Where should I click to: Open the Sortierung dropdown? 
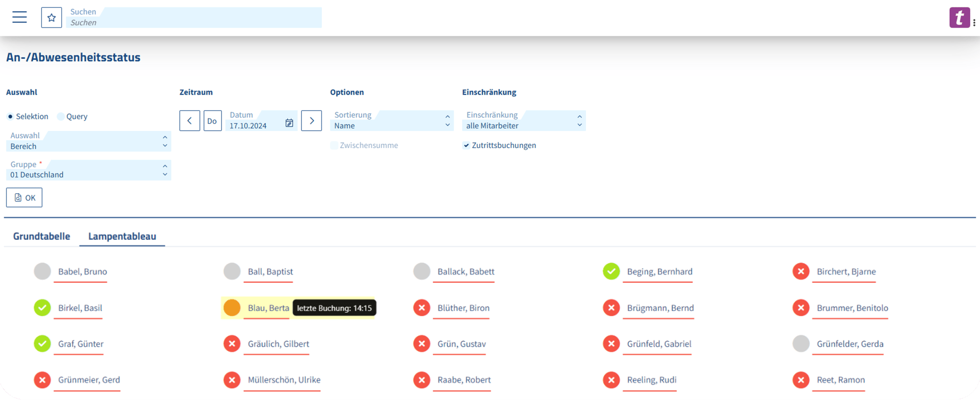click(x=392, y=121)
